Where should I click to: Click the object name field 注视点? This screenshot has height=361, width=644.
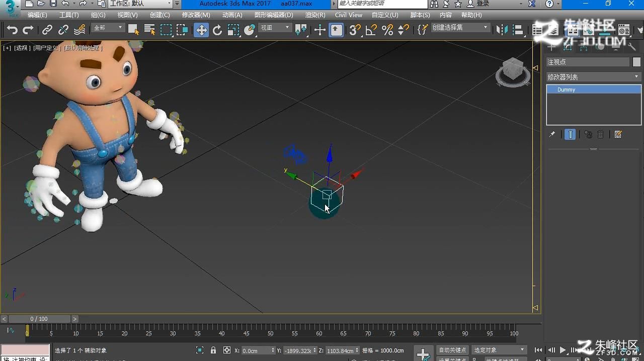(588, 62)
